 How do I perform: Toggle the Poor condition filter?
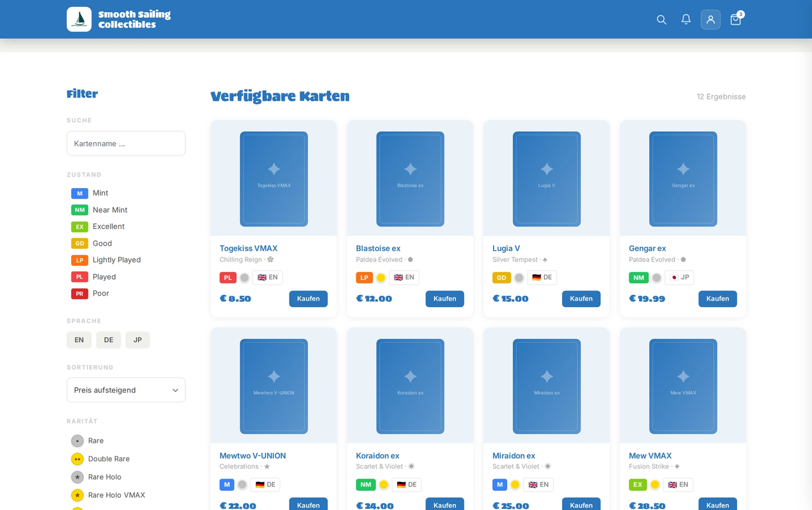point(90,294)
